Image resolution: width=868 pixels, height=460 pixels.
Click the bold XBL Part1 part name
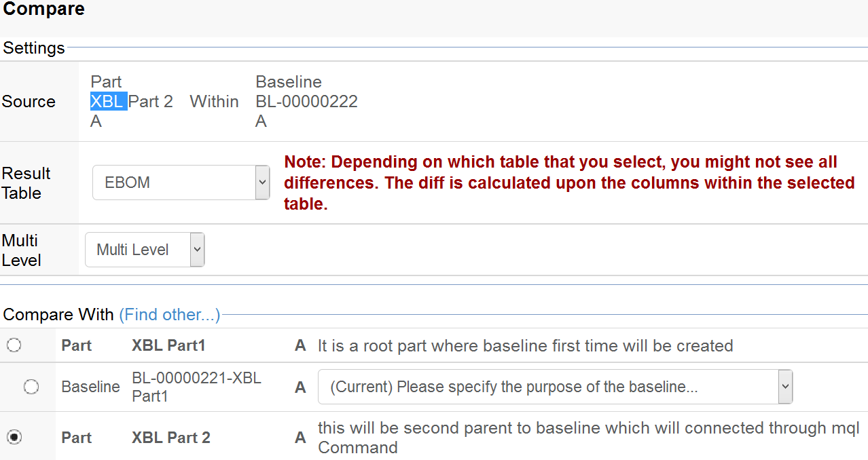tap(168, 345)
